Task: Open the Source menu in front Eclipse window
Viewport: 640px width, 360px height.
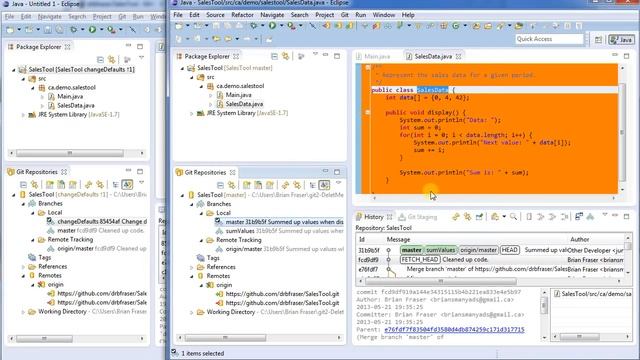Action: point(215,15)
